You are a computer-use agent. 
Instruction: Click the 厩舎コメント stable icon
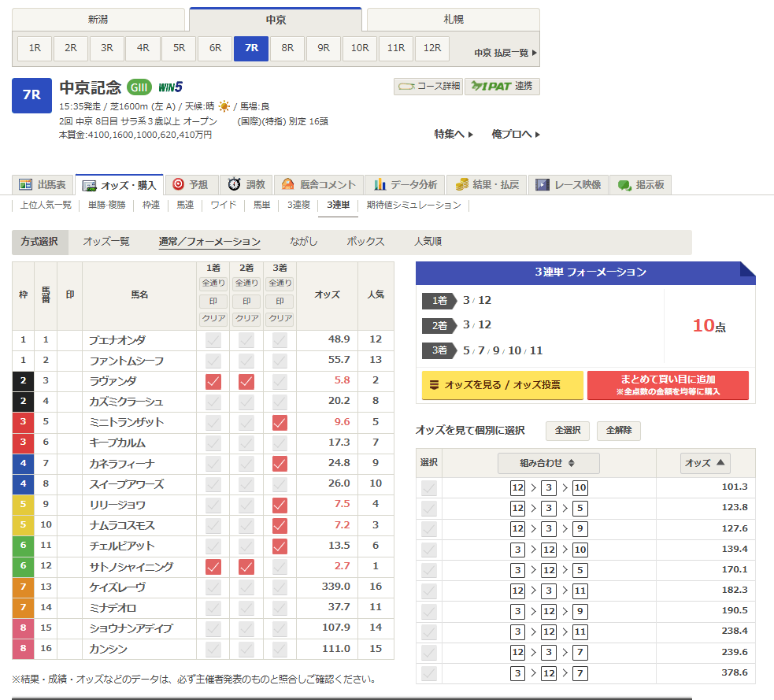(x=287, y=184)
